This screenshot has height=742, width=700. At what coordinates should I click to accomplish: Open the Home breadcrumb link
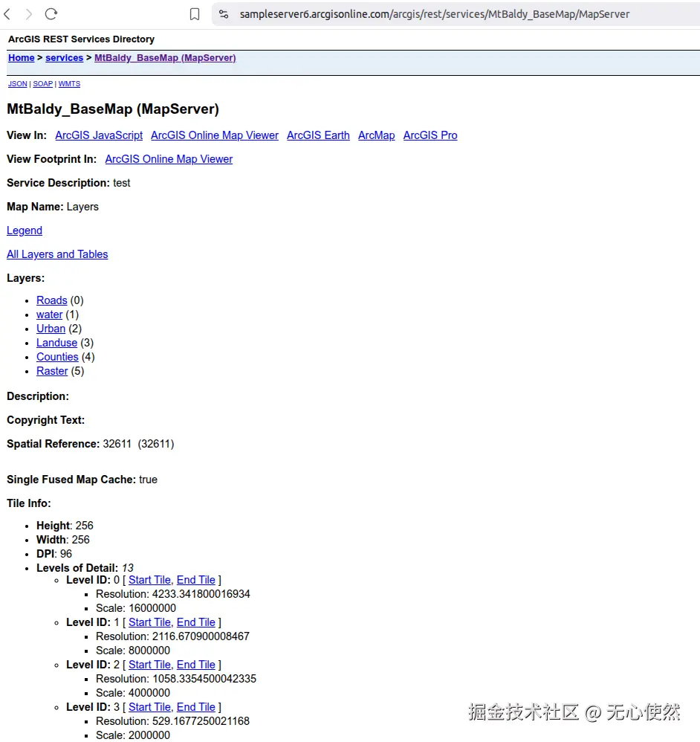[22, 58]
